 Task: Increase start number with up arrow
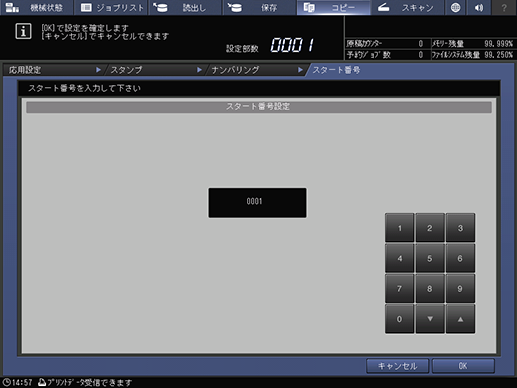pos(460,319)
